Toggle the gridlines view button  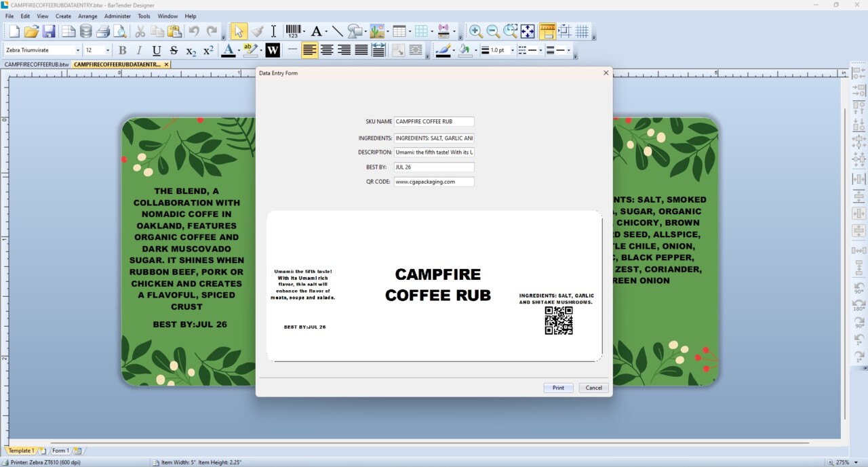click(x=582, y=31)
